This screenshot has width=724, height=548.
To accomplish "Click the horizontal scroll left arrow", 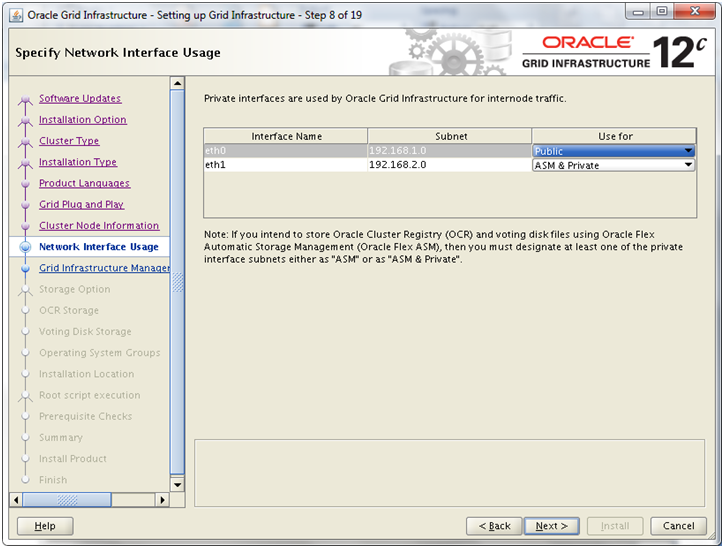I will (x=16, y=500).
